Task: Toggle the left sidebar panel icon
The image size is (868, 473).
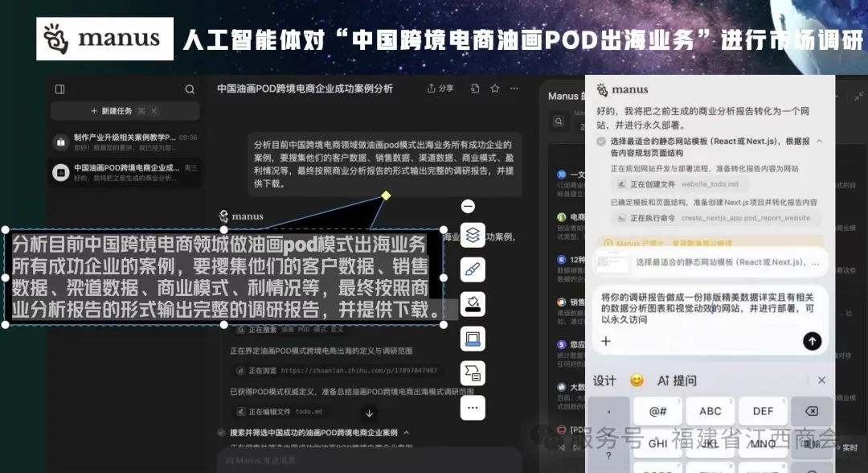Action: click(x=59, y=89)
